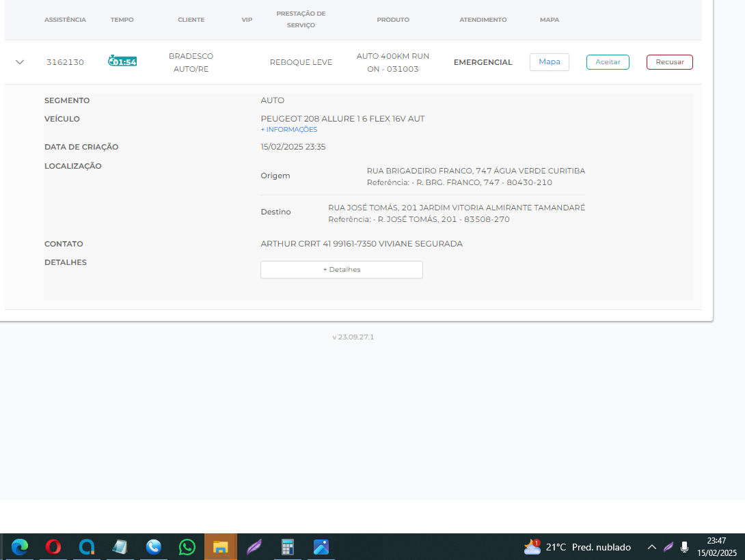The image size is (745, 560).
Task: Open Calculator from the taskbar
Action: coord(288,547)
